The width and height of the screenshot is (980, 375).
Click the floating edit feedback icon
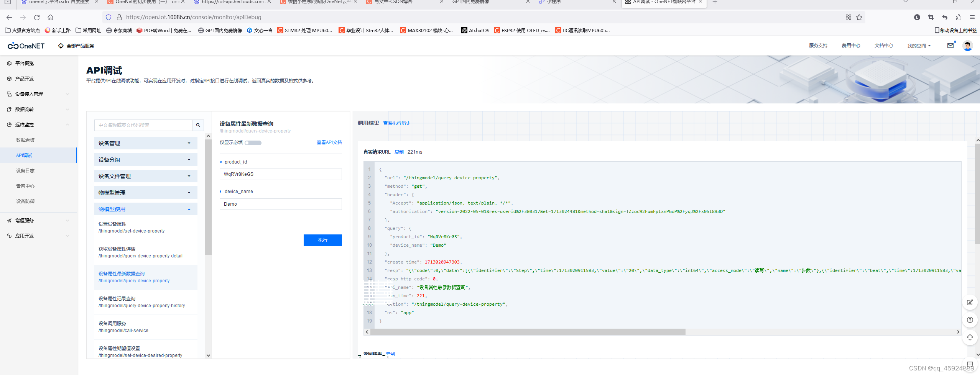click(970, 303)
